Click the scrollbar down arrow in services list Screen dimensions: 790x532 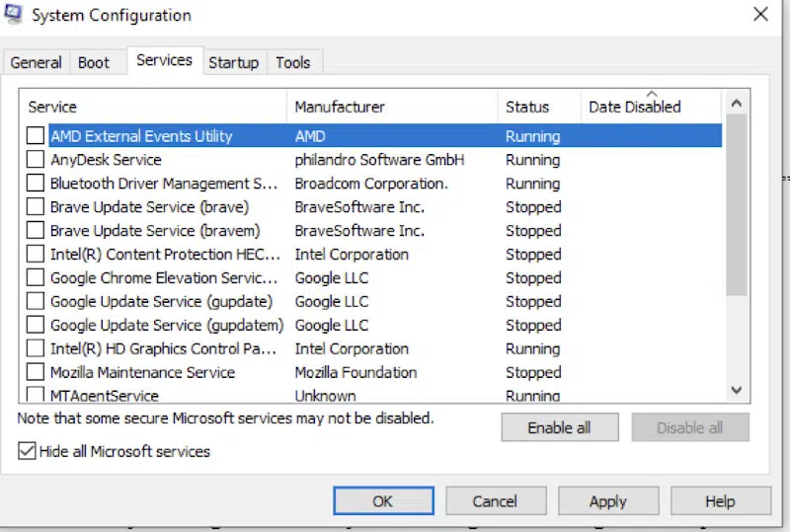(736, 391)
